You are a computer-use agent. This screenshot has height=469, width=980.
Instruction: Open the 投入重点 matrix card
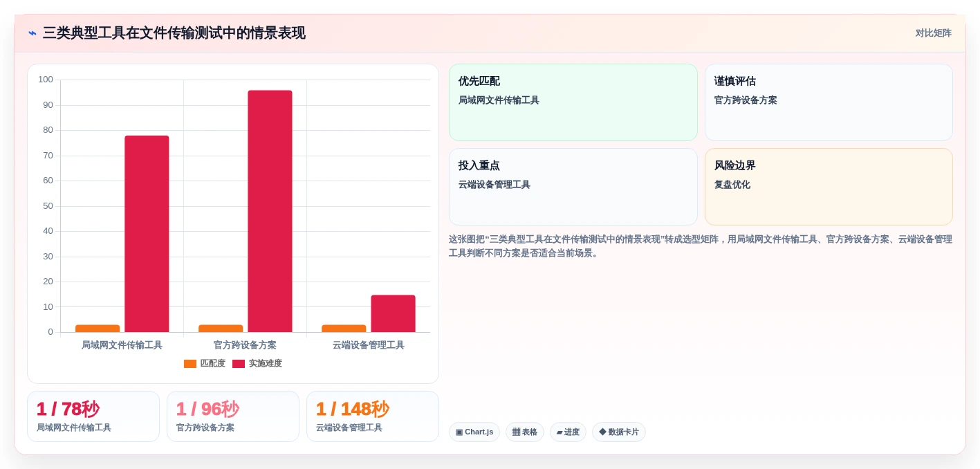[573, 187]
